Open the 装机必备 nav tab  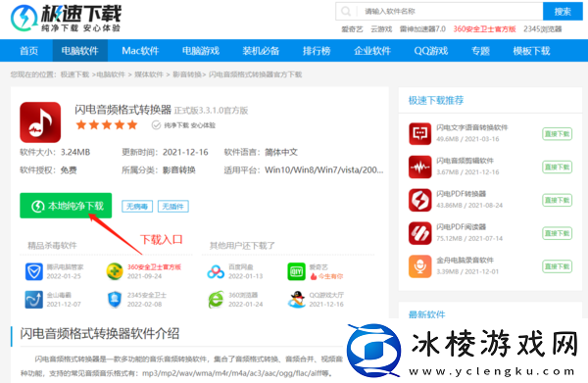point(261,51)
